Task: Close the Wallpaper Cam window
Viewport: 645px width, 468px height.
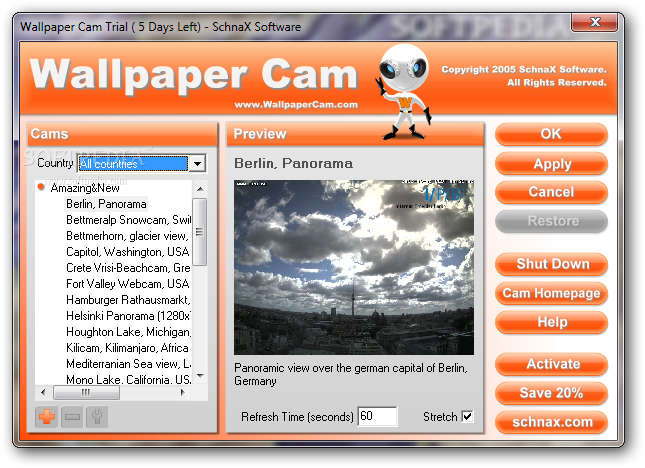Action: coord(594,22)
